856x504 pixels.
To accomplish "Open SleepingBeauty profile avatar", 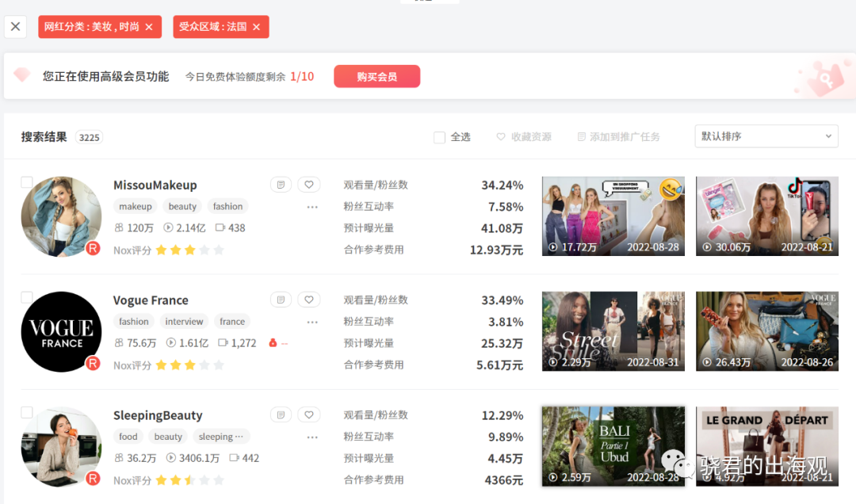I will pos(61,447).
